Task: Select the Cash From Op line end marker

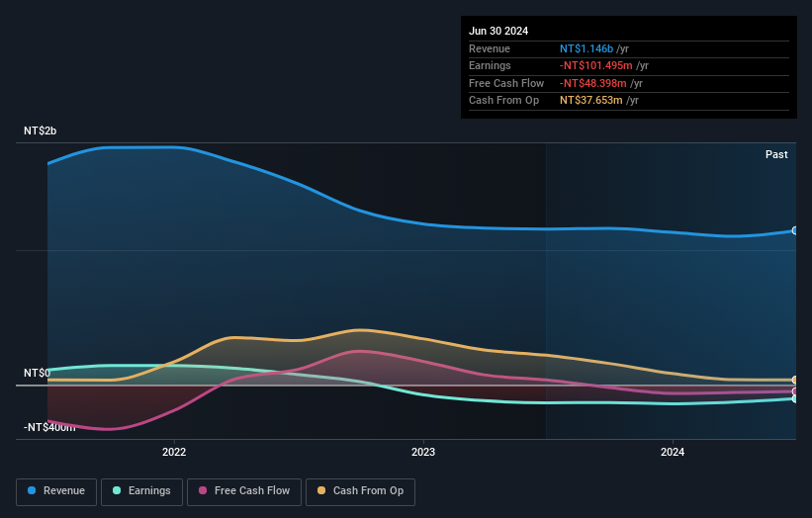Action: pyautogui.click(x=795, y=380)
